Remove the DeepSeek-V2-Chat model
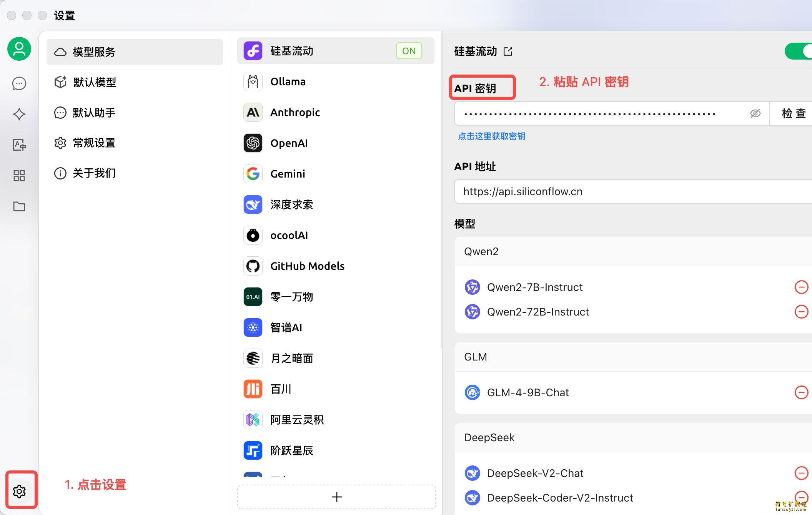The image size is (812, 515). [x=801, y=473]
